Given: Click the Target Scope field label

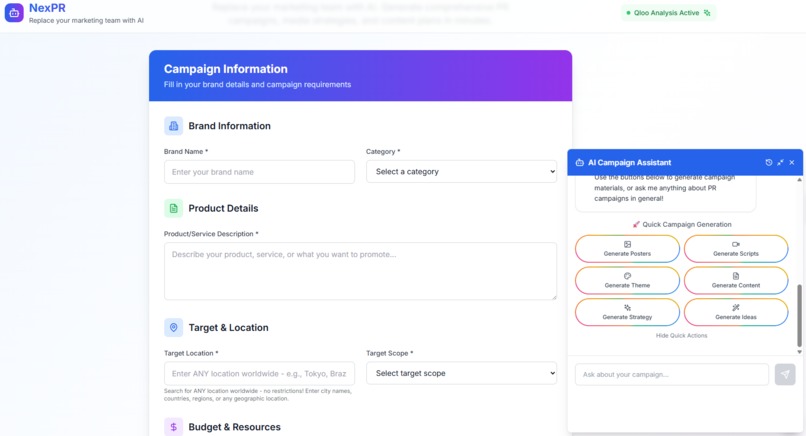Looking at the screenshot, I should click(390, 353).
